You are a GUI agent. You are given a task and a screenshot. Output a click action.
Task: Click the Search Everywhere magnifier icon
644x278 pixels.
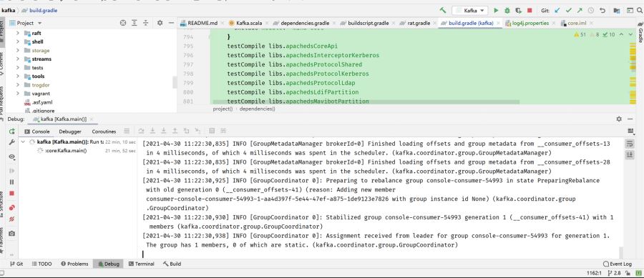coord(640,10)
